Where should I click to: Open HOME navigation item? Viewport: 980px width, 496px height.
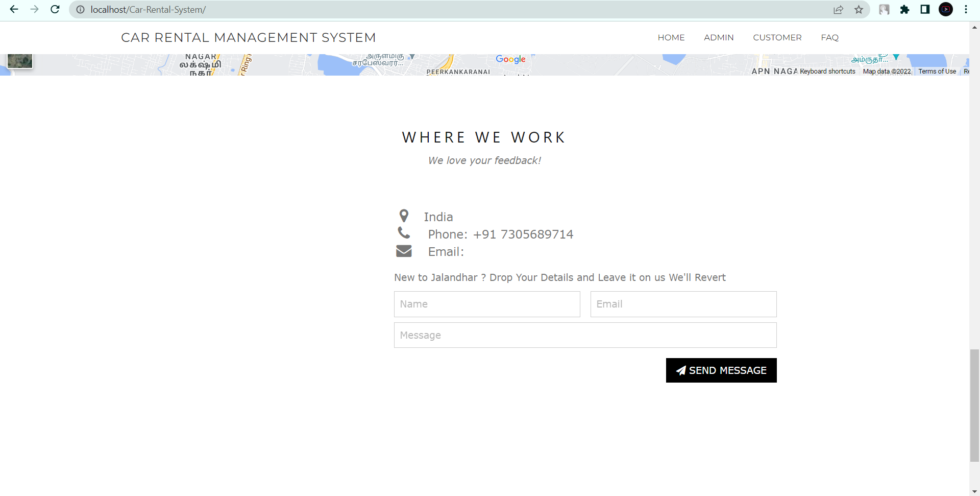(x=671, y=38)
